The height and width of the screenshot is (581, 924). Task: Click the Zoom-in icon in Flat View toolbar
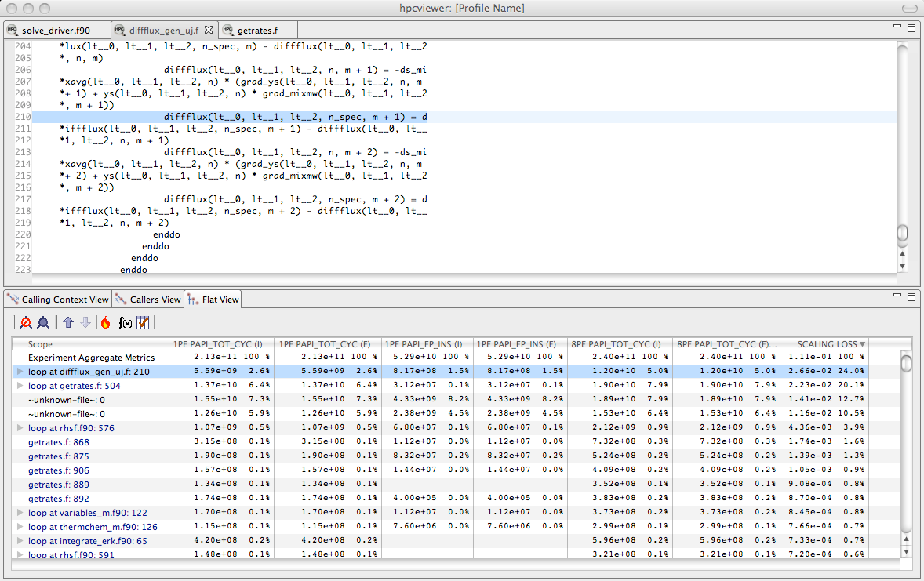point(43,322)
